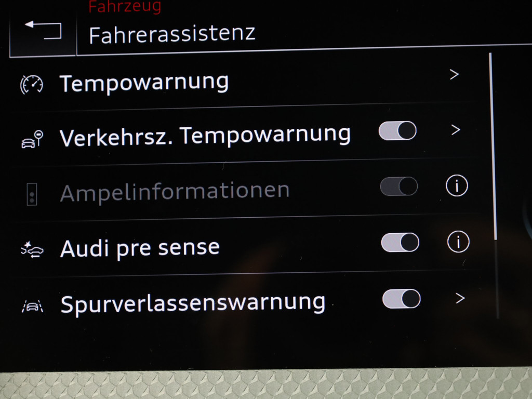Tap the speedometer icon beside Tempowarnung

[x=32, y=85]
